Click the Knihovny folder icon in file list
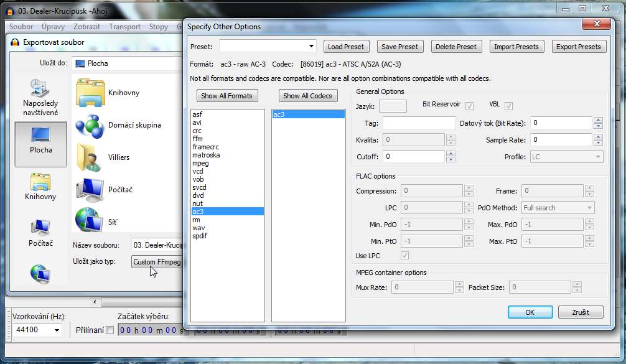The width and height of the screenshot is (626, 364). coord(90,93)
